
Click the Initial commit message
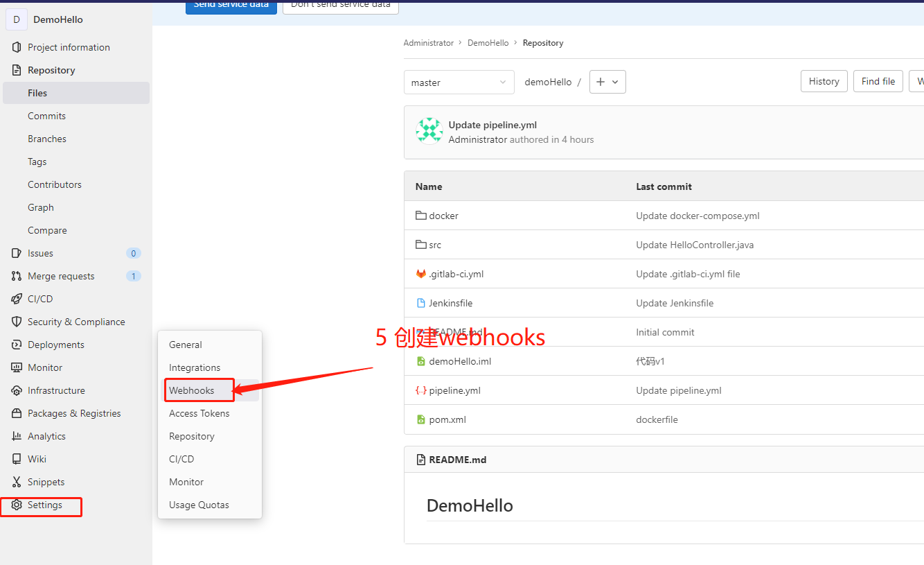pos(665,332)
